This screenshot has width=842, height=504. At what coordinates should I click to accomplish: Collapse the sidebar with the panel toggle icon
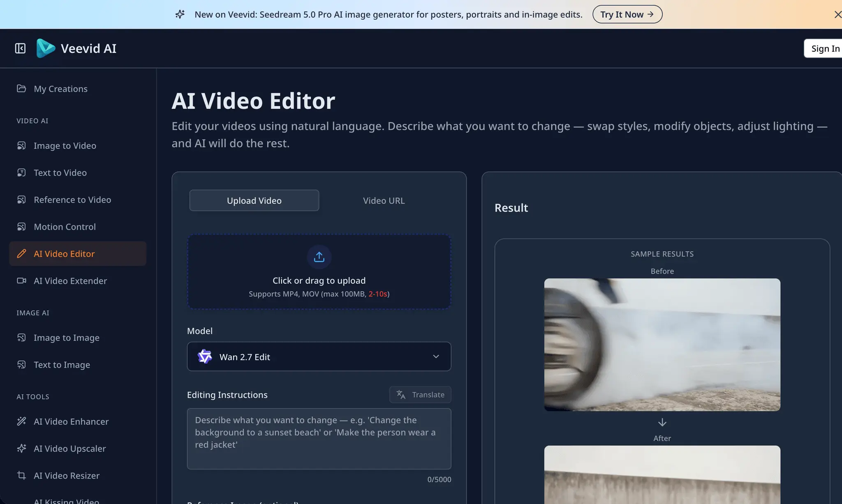pyautogui.click(x=20, y=48)
